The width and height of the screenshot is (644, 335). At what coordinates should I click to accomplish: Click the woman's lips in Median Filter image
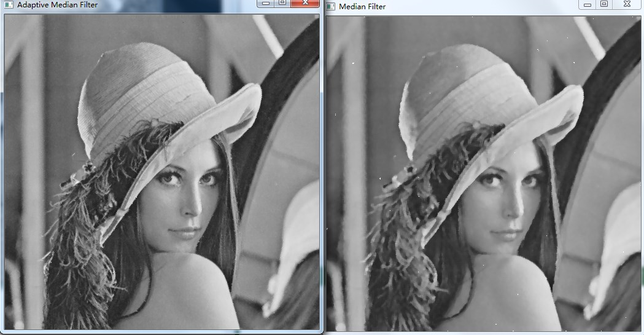507,234
